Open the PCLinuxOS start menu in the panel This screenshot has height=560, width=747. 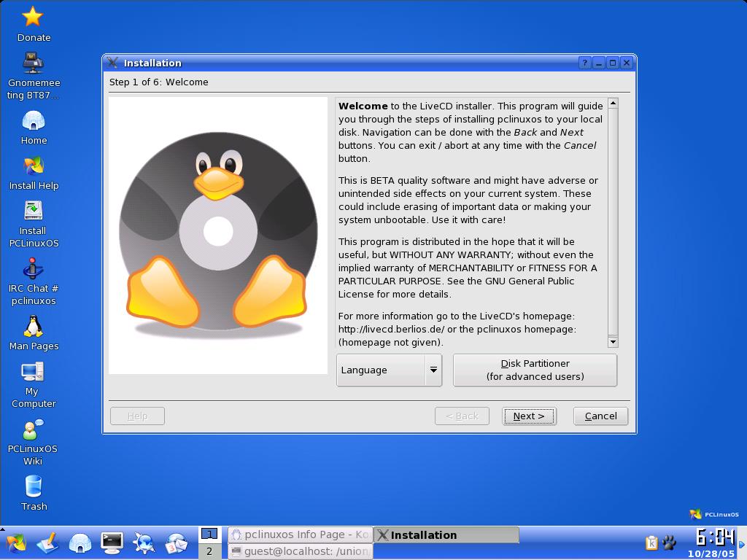point(16,543)
